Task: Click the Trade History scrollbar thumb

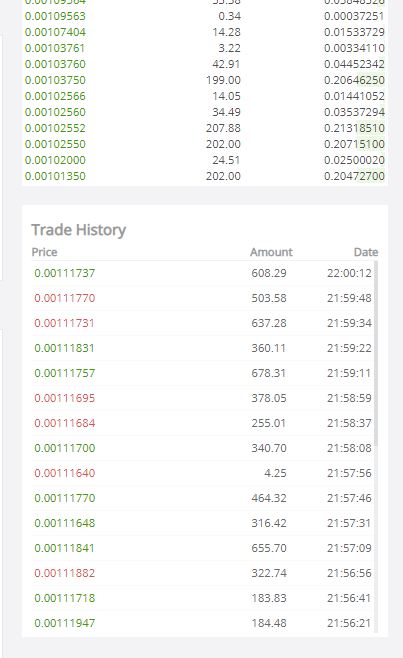Action: (376, 353)
